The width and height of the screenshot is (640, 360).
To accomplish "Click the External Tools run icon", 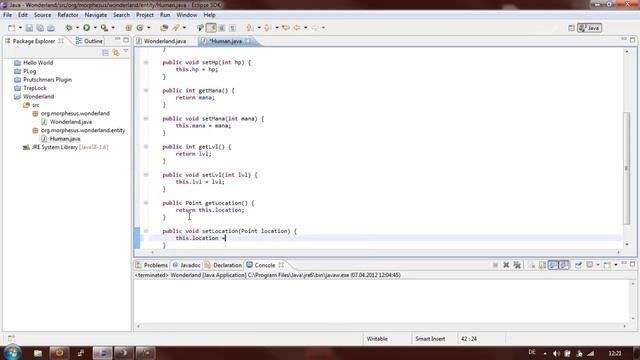I will coord(104,28).
